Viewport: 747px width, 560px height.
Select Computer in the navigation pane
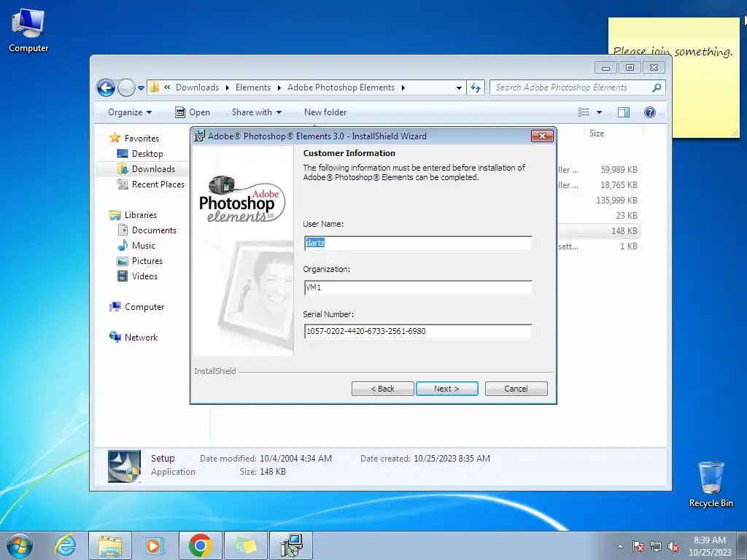click(144, 307)
